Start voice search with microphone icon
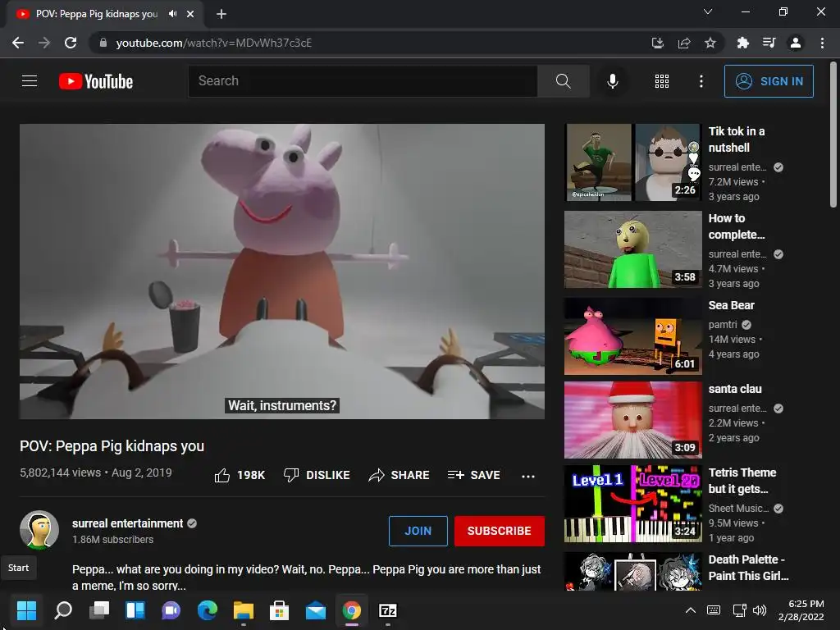Screen dimensions: 840x630 coord(612,81)
